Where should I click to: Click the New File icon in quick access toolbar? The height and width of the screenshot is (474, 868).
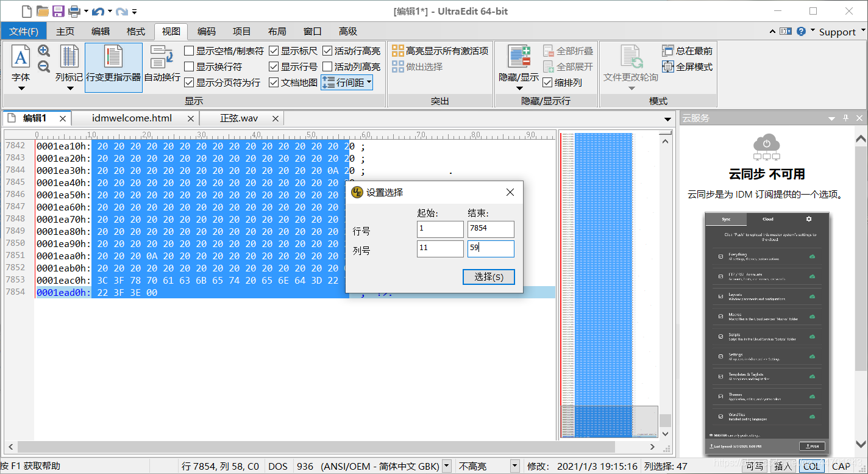[26, 11]
